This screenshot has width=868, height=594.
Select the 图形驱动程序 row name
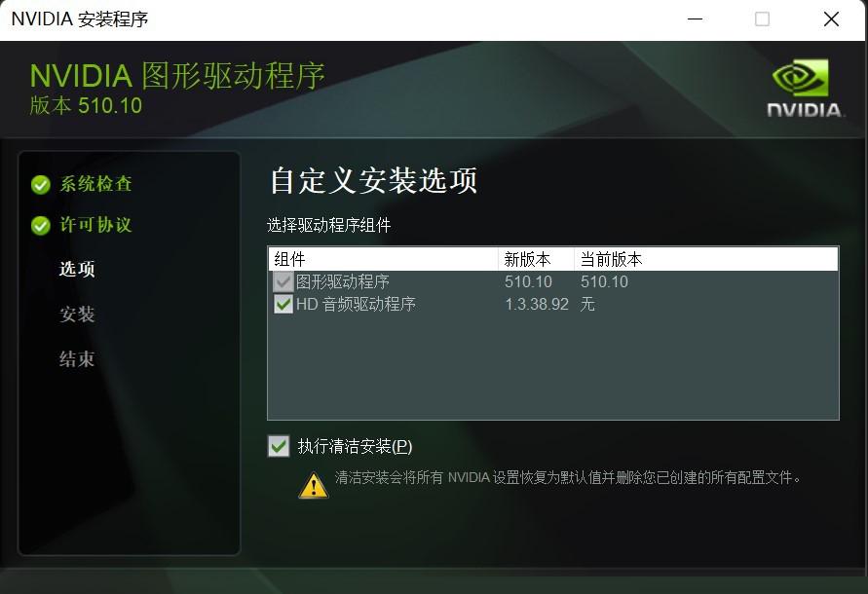point(343,281)
